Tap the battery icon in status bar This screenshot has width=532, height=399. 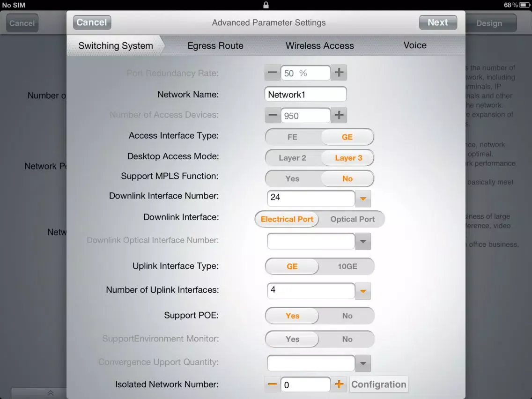525,5
